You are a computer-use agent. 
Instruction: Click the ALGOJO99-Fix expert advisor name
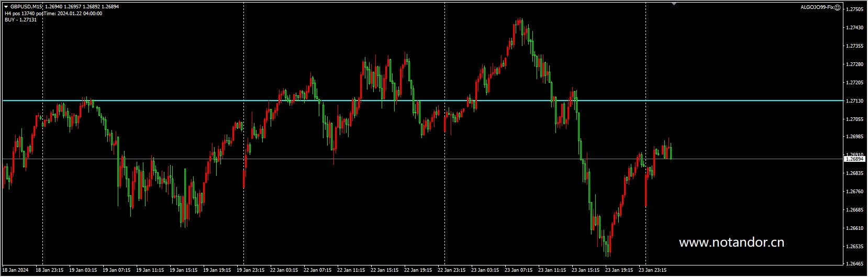click(x=817, y=7)
